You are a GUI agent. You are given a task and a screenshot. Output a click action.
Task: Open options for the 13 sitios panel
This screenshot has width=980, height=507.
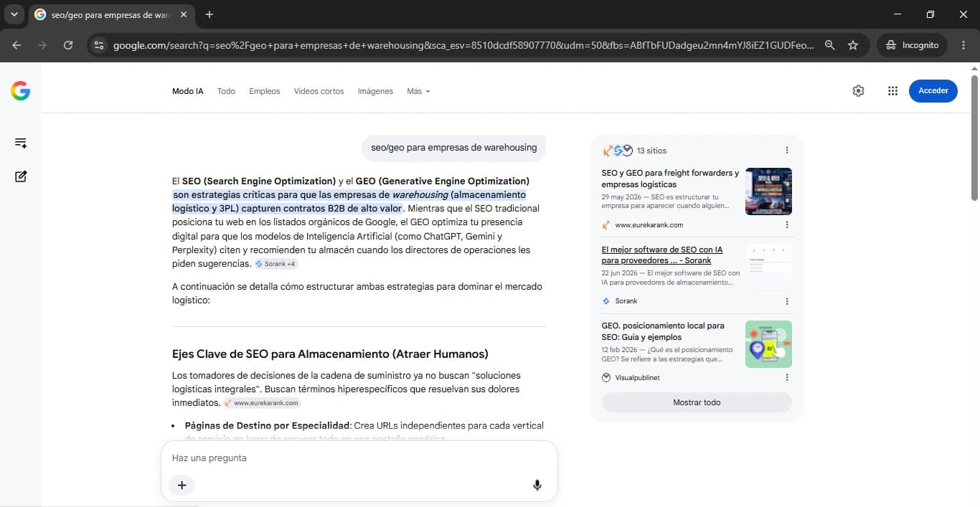click(x=787, y=151)
